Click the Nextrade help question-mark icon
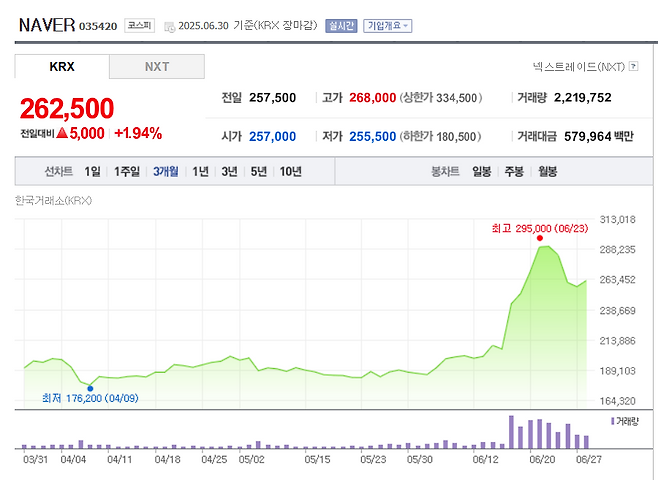Viewport: 658px width, 480px height. coord(634,66)
